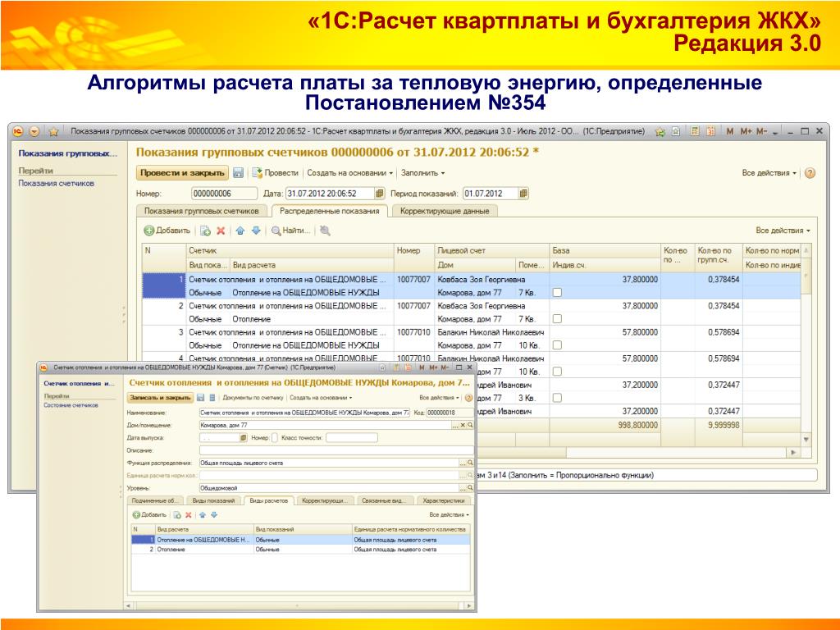Switch to the Показания групповых счетчиков tab
The width and height of the screenshot is (840, 630).
[x=202, y=211]
